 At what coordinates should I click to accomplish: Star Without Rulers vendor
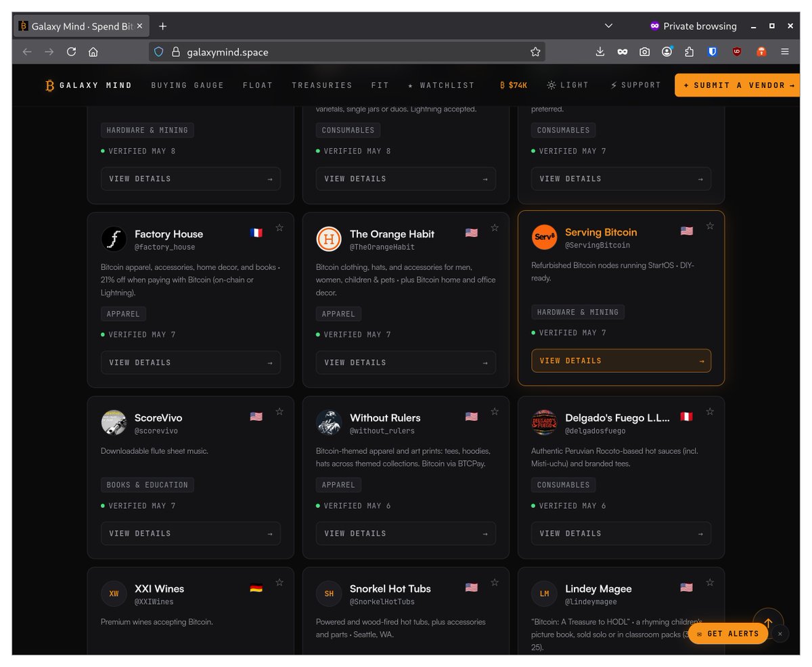(x=495, y=411)
